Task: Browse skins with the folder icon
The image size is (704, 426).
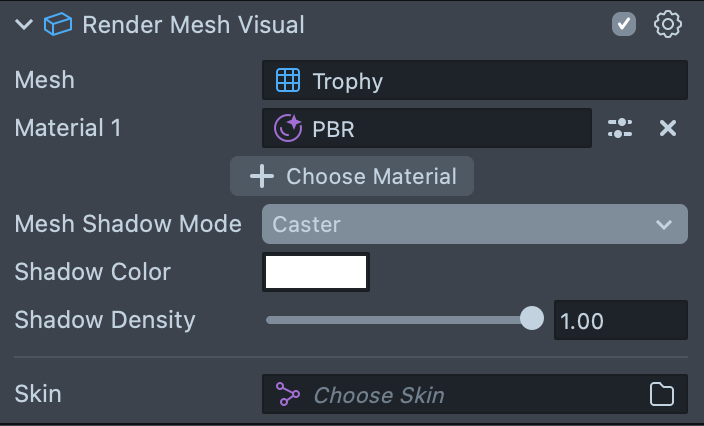Action: point(662,394)
